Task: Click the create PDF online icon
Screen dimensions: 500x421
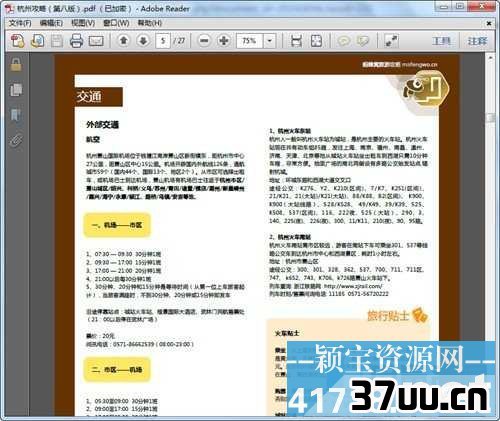Action: tap(17, 41)
